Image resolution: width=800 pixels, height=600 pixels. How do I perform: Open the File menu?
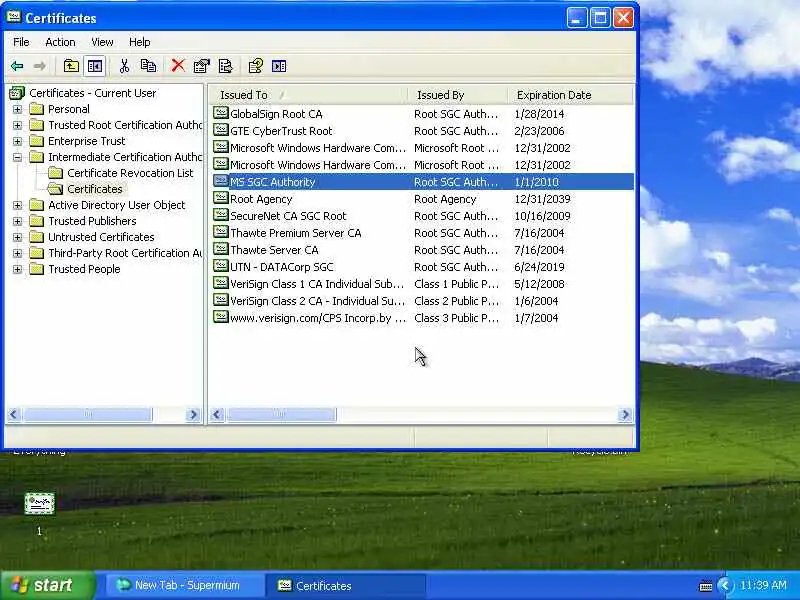(x=21, y=42)
